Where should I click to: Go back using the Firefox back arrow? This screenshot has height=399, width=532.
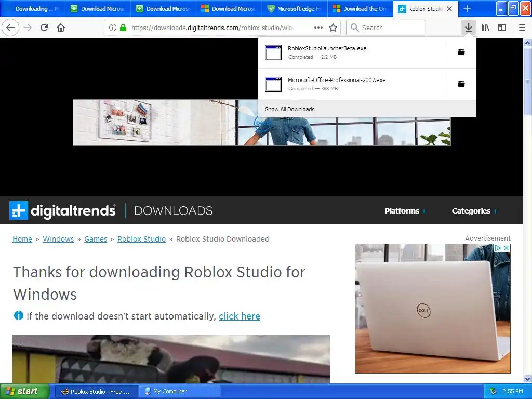point(10,28)
